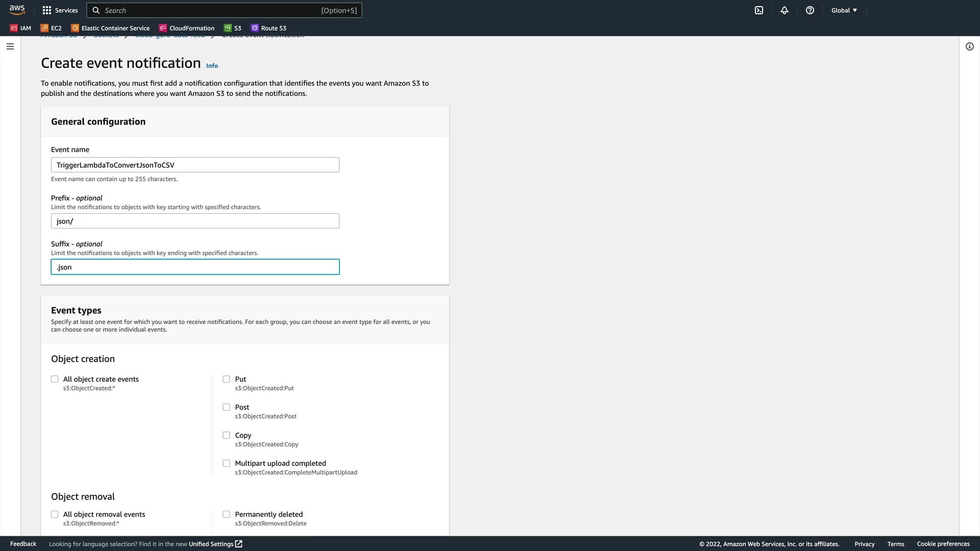Check Multipart upload completed
980x551 pixels.
(x=226, y=463)
